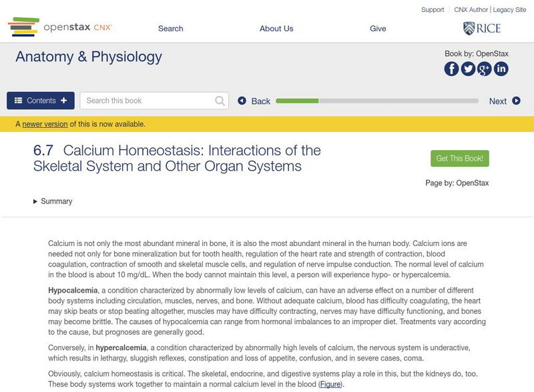The width and height of the screenshot is (534, 392).
Task: Open the CNX Author link
Action: [x=471, y=9]
